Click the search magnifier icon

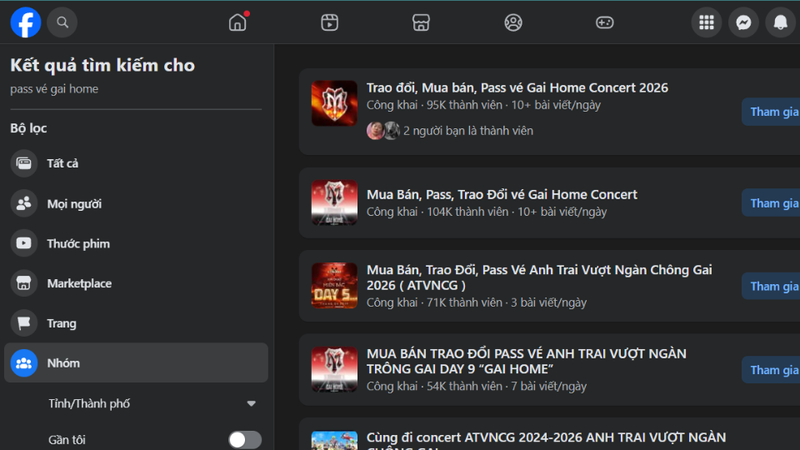(62, 22)
